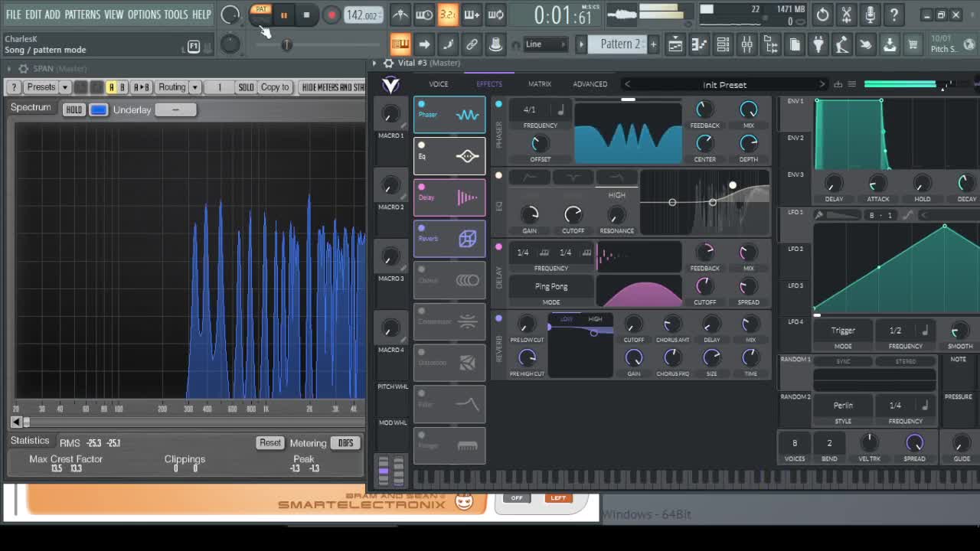980x551 pixels.
Task: Go to next Vital preset arrow
Action: 822,84
